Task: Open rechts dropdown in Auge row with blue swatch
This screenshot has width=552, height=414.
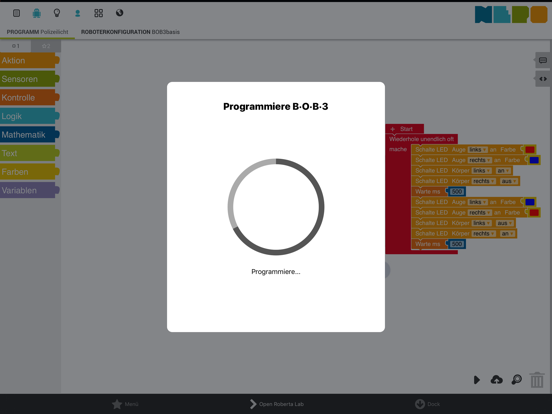Action: coord(479,160)
